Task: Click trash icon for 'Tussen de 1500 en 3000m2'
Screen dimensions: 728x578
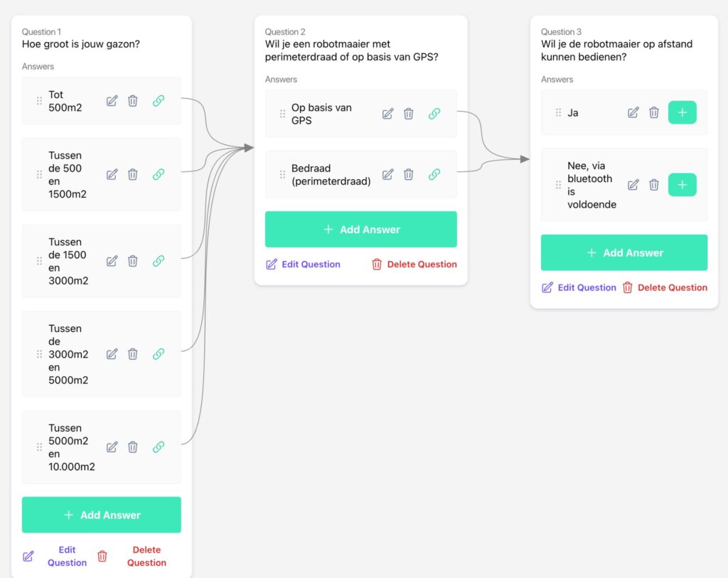Action: 133,261
